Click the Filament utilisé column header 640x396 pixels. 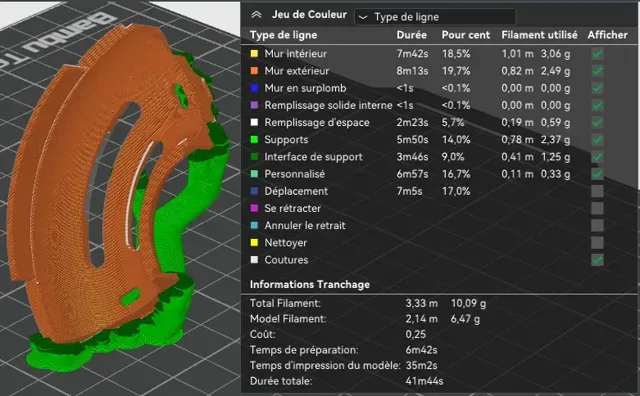539,35
